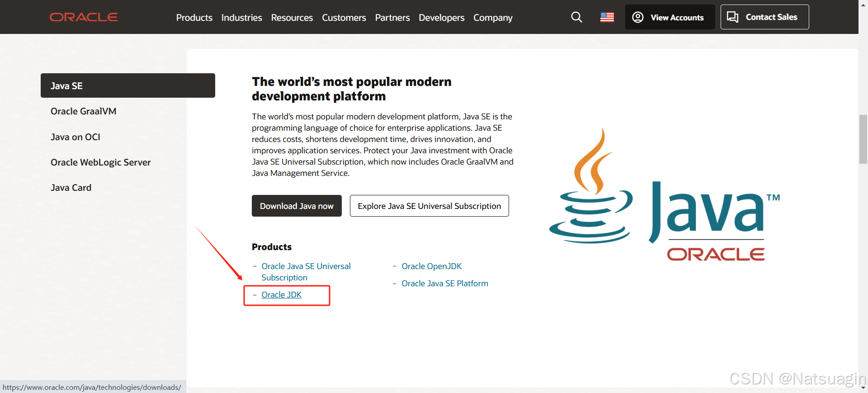Select Oracle WebLogic Server in sidebar
The width and height of the screenshot is (868, 393).
[100, 162]
